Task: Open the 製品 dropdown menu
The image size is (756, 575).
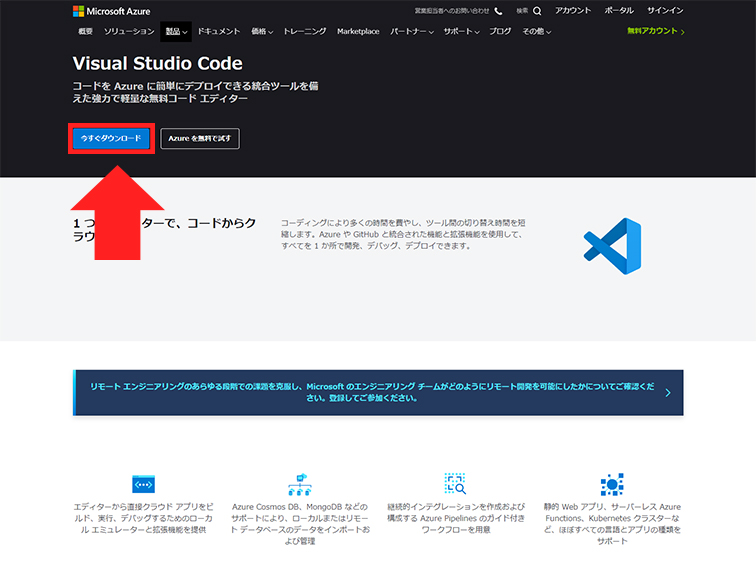Action: [176, 31]
